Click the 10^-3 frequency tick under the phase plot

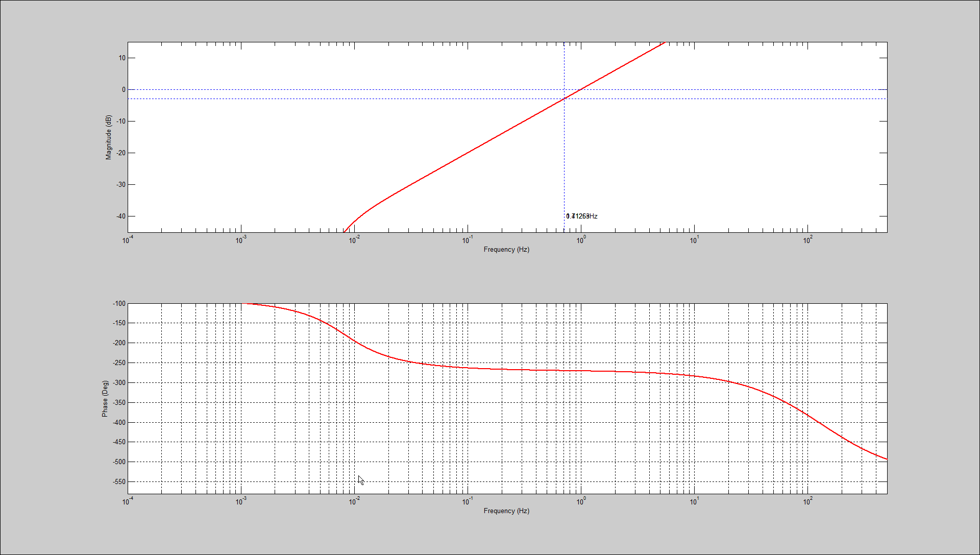point(241,501)
